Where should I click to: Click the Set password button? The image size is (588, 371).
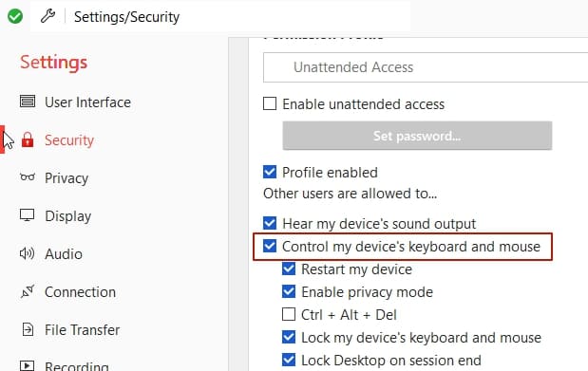[x=417, y=136]
